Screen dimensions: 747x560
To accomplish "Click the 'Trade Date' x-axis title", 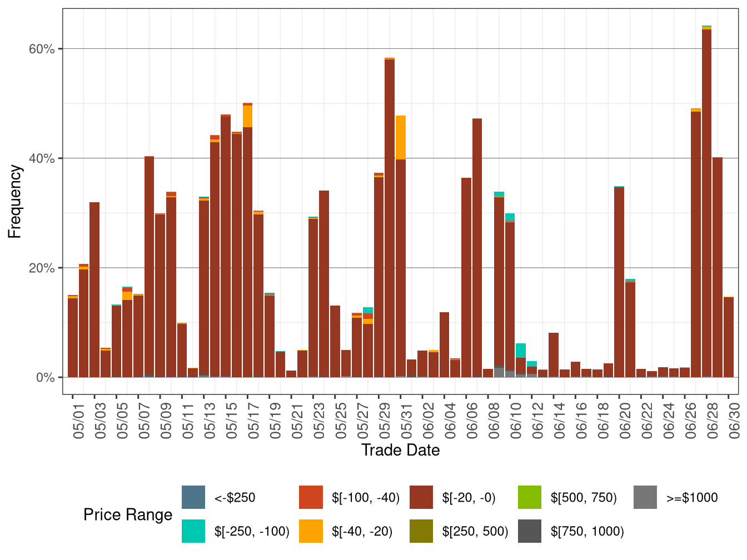I will (401, 450).
